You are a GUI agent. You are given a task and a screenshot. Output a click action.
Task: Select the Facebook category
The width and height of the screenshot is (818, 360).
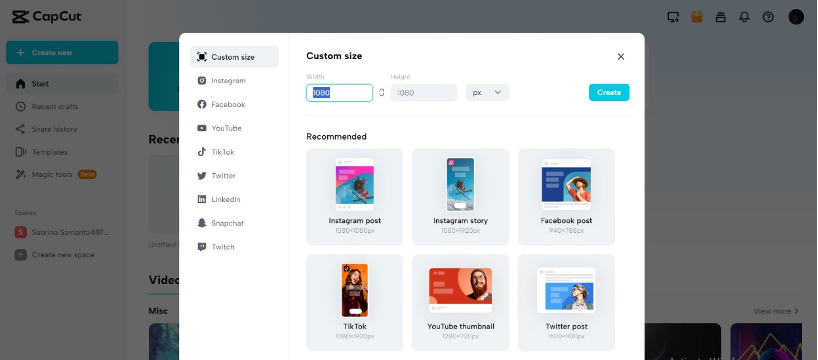coord(234,104)
